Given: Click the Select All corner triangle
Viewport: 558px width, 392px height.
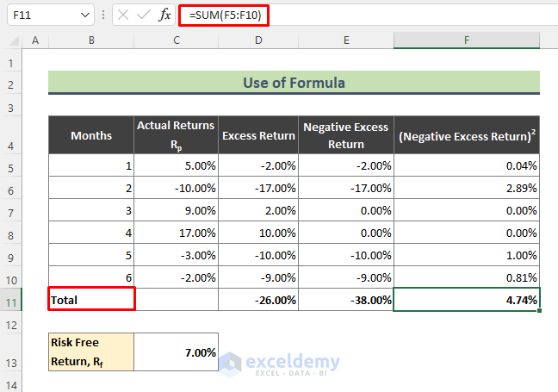Looking at the screenshot, I should (14, 41).
